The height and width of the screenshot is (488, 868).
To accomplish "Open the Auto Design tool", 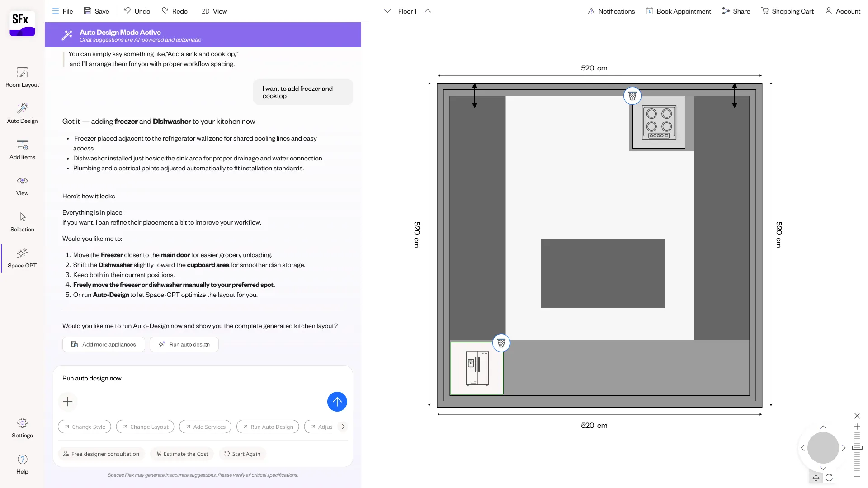I will (x=22, y=113).
